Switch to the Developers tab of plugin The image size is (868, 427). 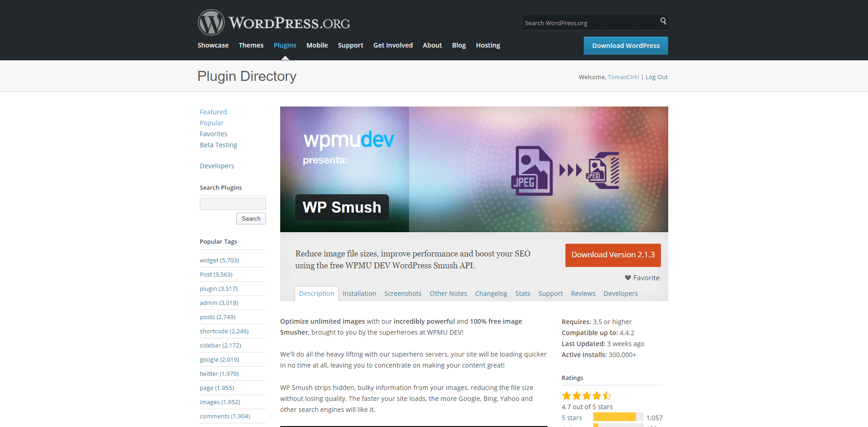point(621,294)
